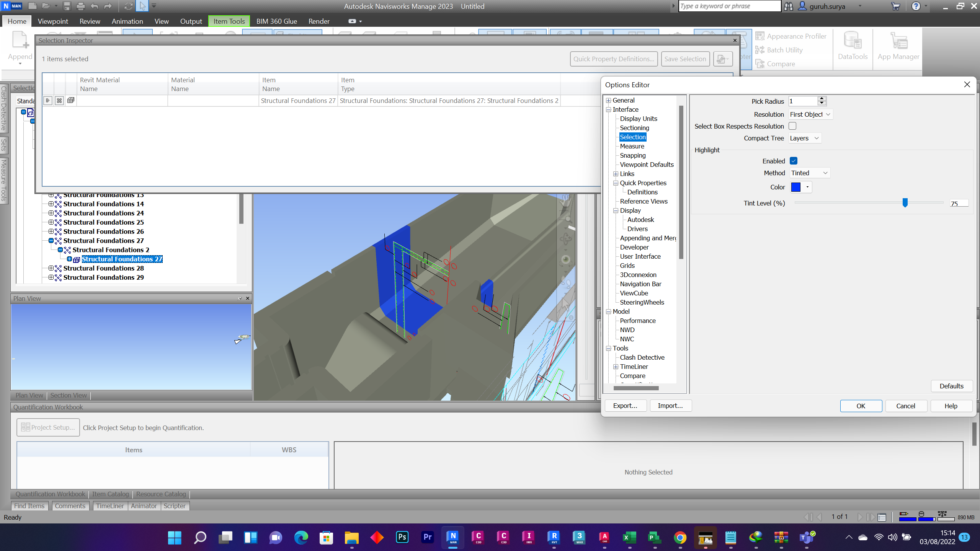Disable the highlight Enabled checkbox

tap(793, 161)
